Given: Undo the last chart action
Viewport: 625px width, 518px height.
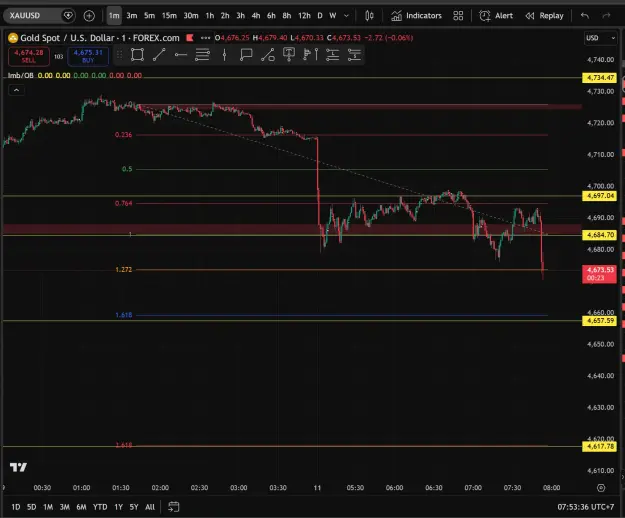Looking at the screenshot, I should pyautogui.click(x=585, y=16).
